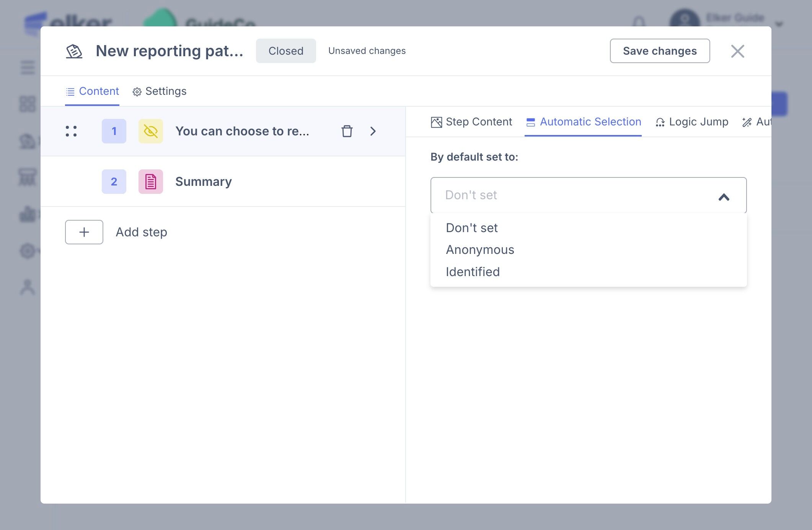Click the pink Summary document icon

coord(151,182)
